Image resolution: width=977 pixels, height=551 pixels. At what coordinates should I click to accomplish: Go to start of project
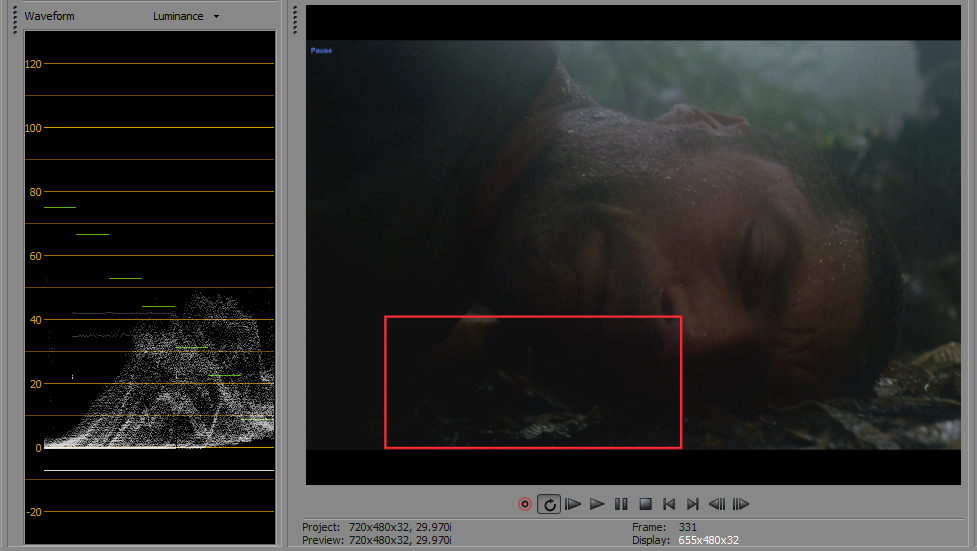[669, 504]
